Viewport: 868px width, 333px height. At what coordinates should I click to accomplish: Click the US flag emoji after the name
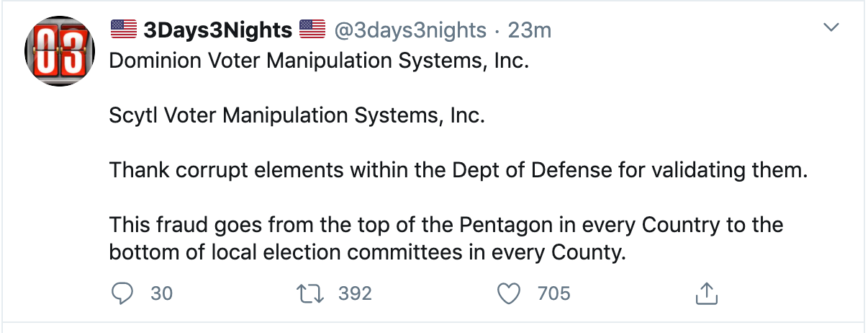click(312, 30)
